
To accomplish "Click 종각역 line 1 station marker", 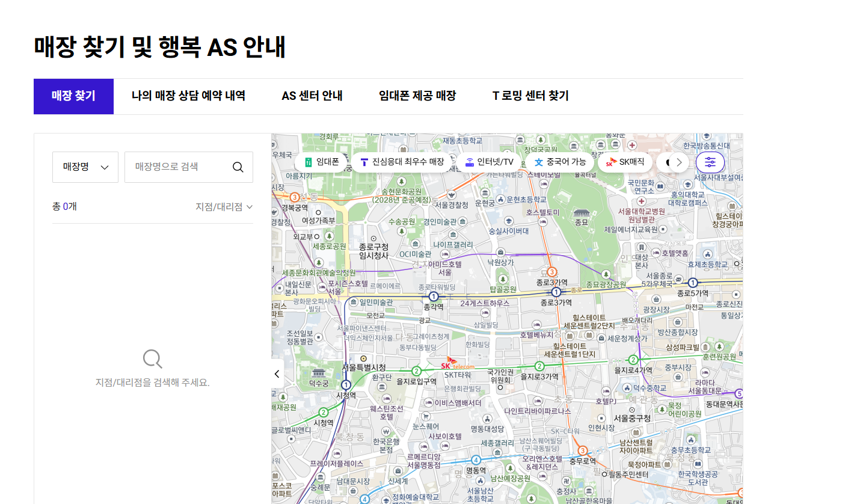I will point(434,297).
